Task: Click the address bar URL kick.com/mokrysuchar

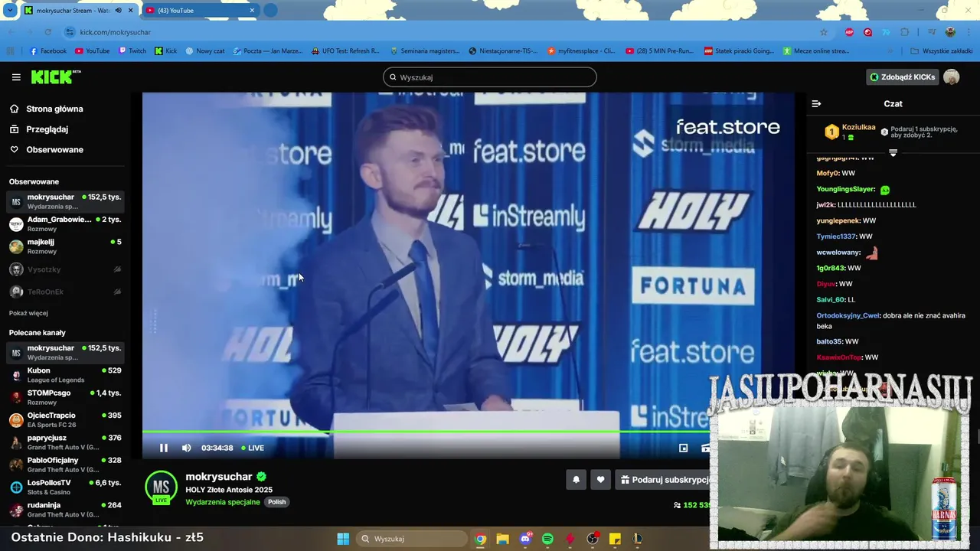Action: (116, 32)
